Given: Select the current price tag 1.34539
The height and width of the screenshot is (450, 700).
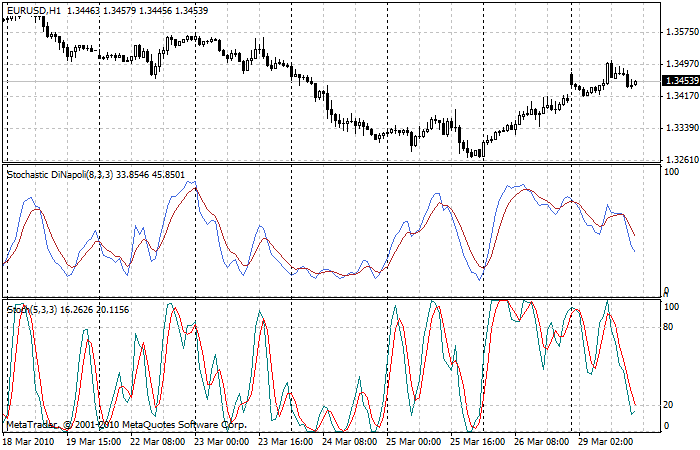Looking at the screenshot, I should click(680, 80).
